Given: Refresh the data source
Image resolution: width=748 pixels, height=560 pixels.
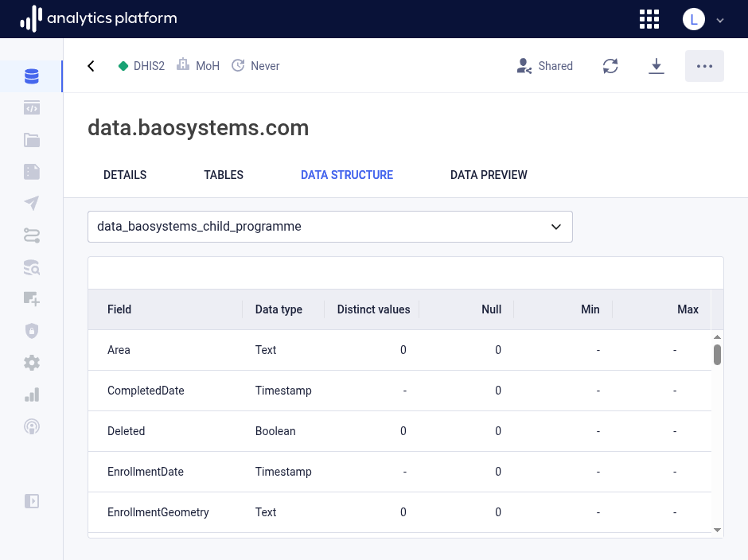Looking at the screenshot, I should click(x=610, y=66).
